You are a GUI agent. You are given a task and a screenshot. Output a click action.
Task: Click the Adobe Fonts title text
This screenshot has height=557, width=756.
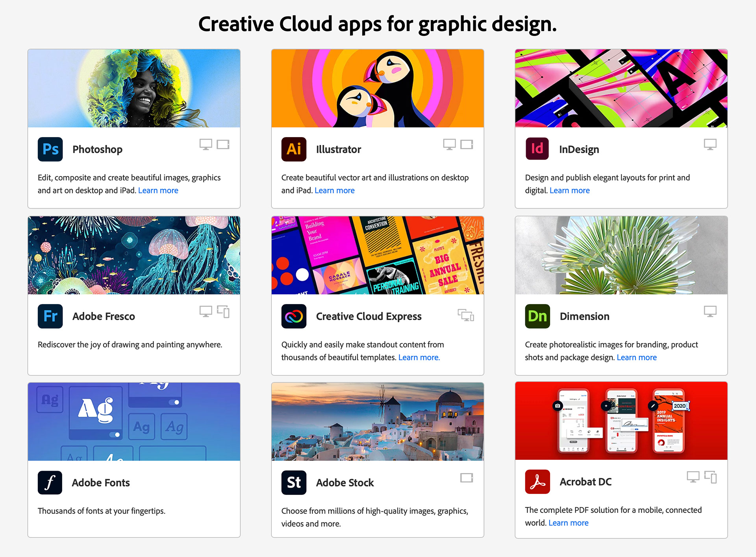tap(101, 483)
